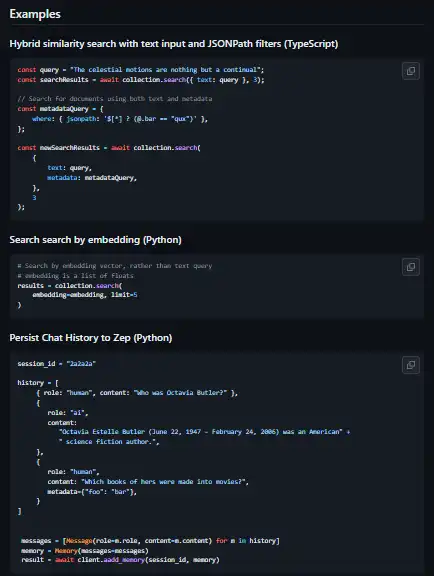Viewport: 434px width, 576px height.
Task: Click the 'history = [' line
Action: pos(38,383)
